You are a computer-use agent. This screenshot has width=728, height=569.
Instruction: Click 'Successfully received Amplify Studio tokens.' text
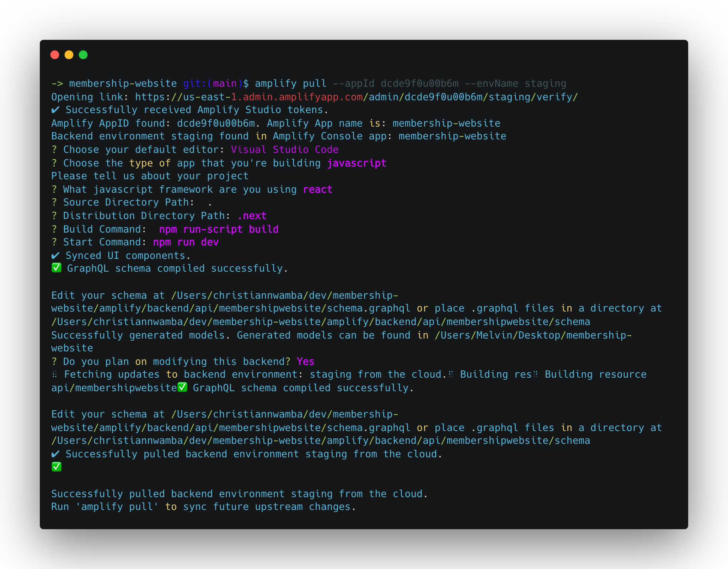tap(197, 110)
